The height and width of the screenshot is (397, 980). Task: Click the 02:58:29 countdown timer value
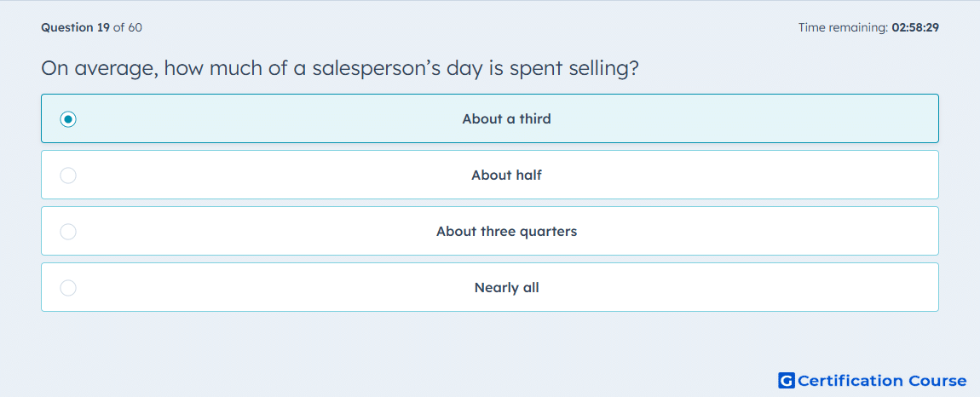915,27
